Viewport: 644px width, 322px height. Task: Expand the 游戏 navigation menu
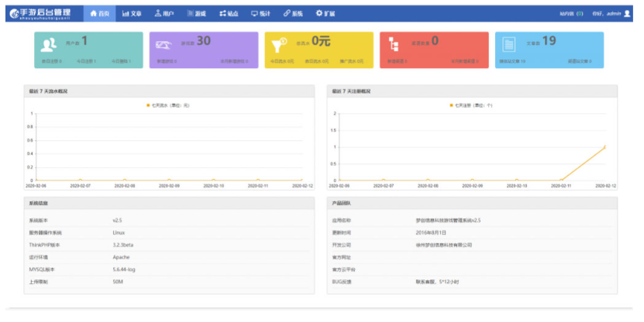coord(196,14)
